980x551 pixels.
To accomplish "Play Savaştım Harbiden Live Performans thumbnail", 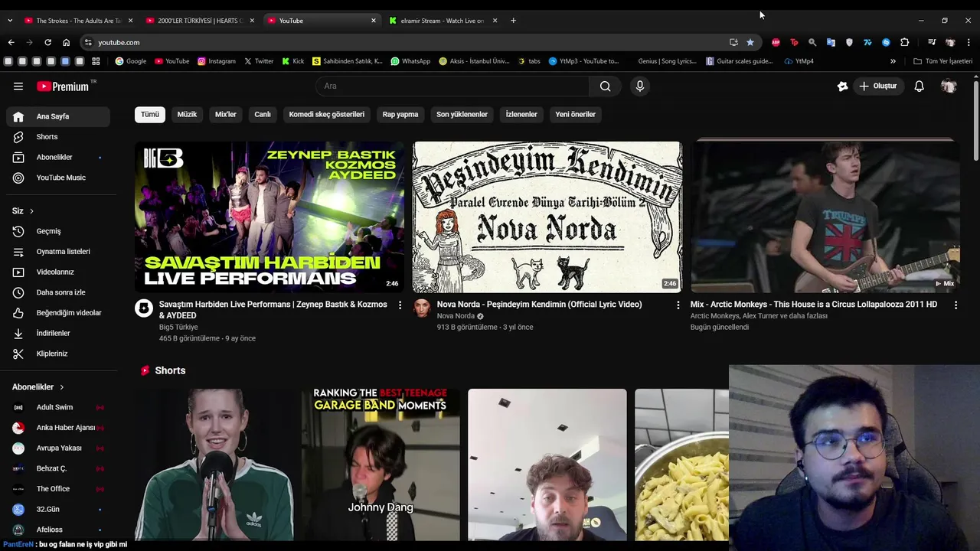I will pos(269,217).
